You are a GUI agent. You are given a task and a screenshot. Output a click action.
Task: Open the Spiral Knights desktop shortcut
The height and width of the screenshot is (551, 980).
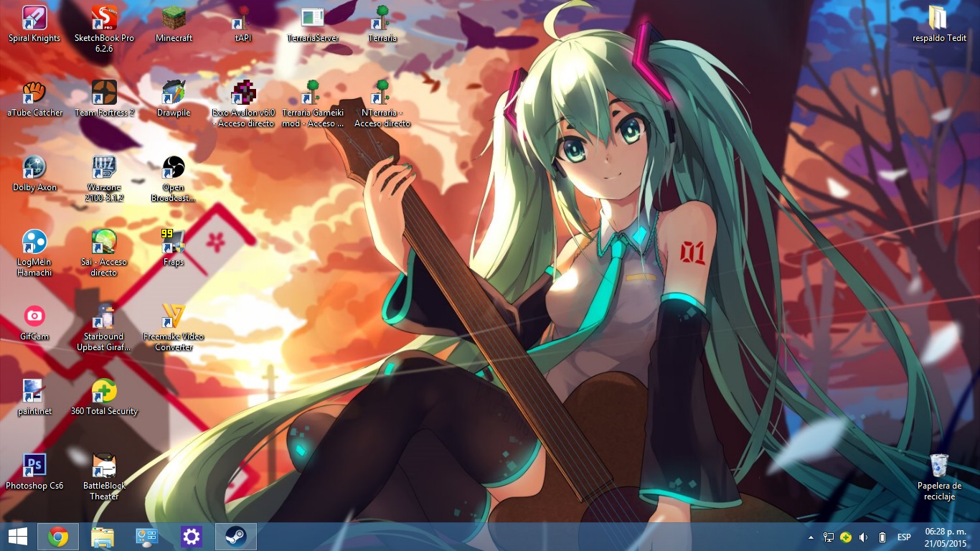coord(34,17)
